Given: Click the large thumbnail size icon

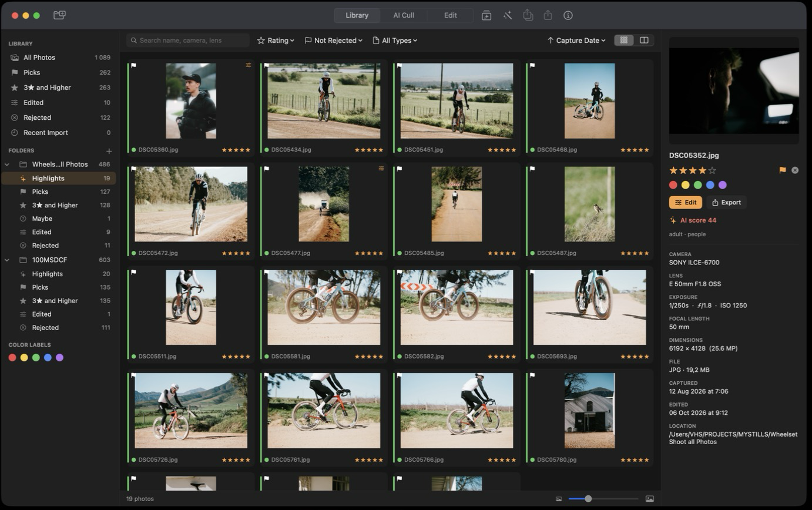Looking at the screenshot, I should point(650,499).
